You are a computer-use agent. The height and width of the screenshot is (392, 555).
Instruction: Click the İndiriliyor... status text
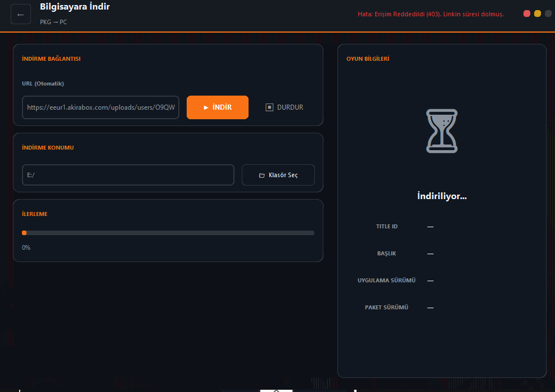click(x=442, y=196)
